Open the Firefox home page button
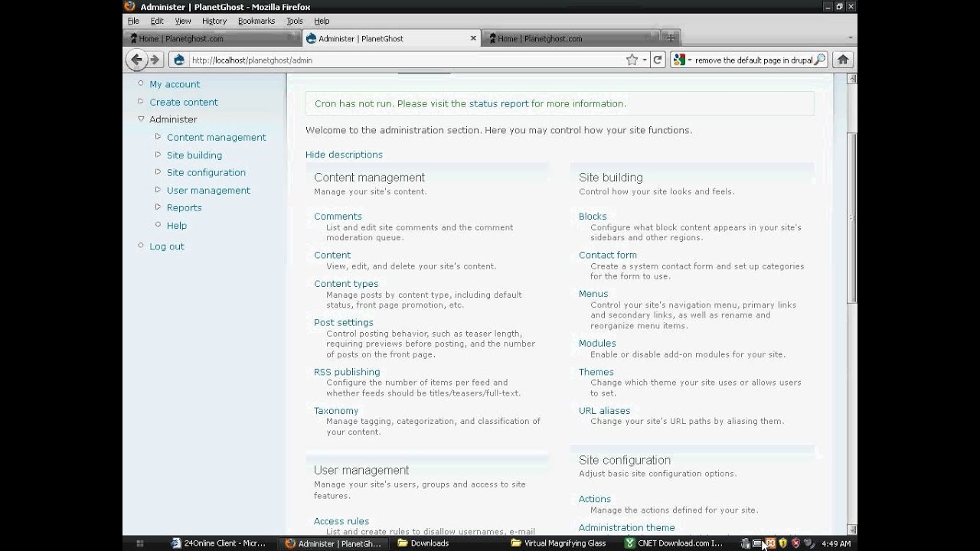 coord(843,60)
